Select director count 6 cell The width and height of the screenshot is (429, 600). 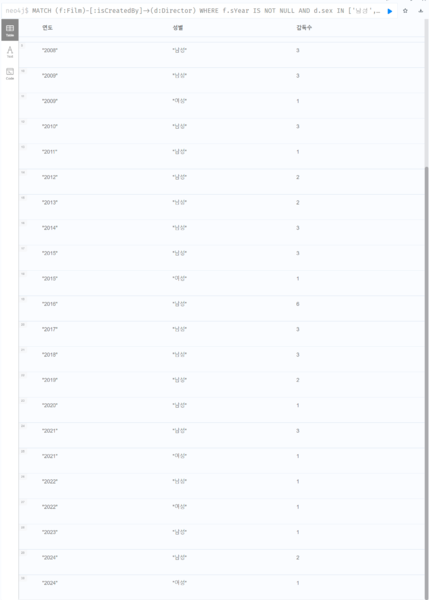point(298,304)
